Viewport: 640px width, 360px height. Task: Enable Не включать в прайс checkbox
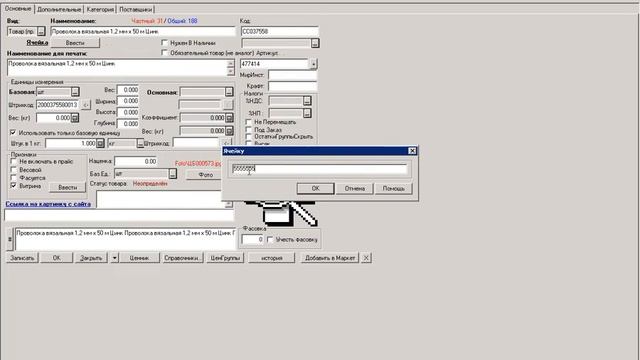pyautogui.click(x=13, y=162)
